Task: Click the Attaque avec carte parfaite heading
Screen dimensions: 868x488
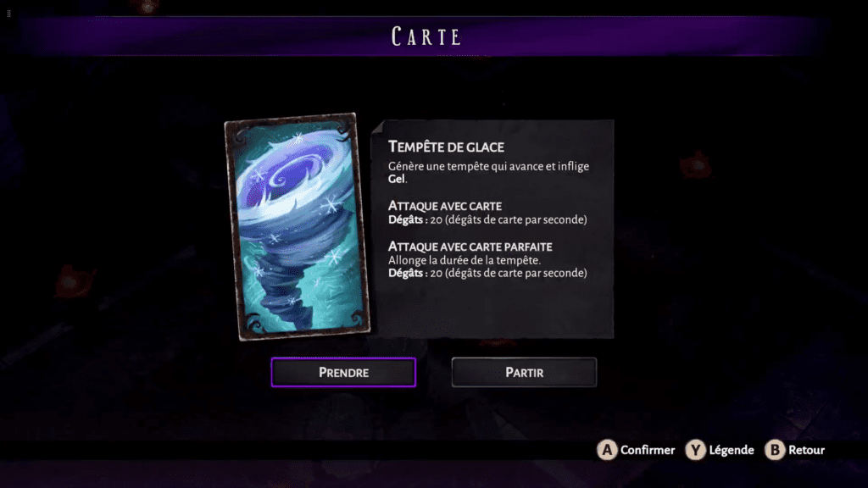Action: 470,247
